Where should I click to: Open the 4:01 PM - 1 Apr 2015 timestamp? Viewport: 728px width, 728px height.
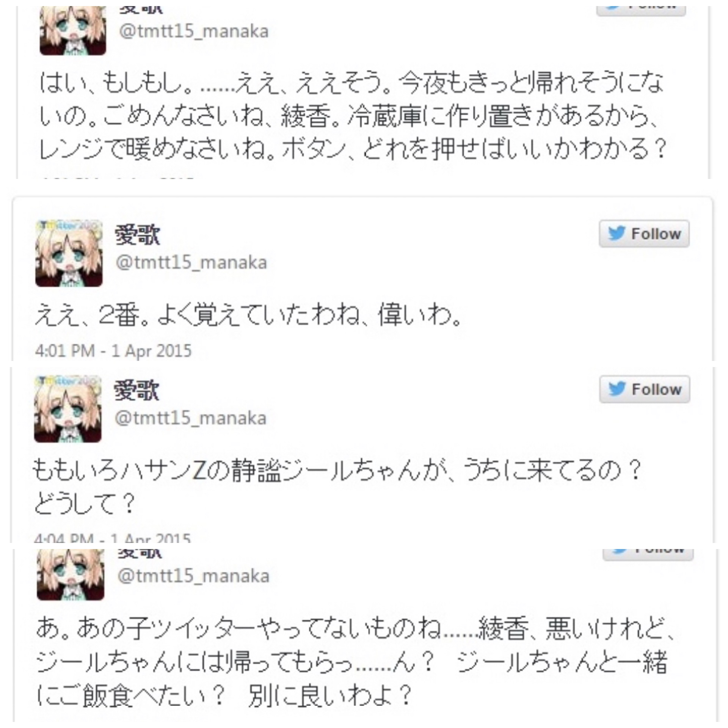[113, 351]
